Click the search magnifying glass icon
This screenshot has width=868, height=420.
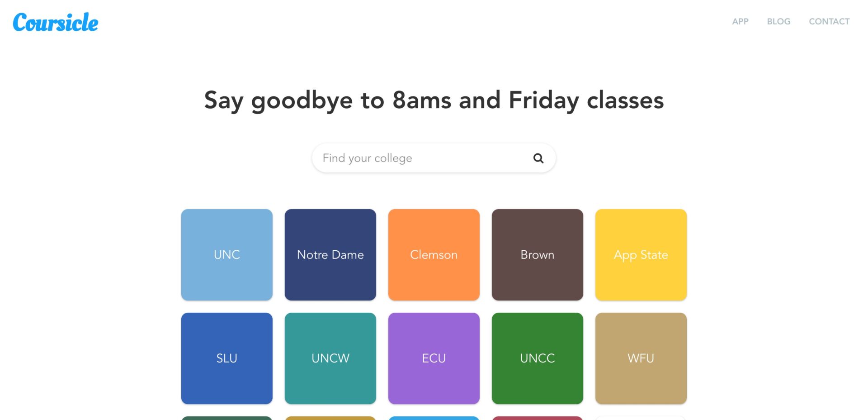click(x=538, y=158)
